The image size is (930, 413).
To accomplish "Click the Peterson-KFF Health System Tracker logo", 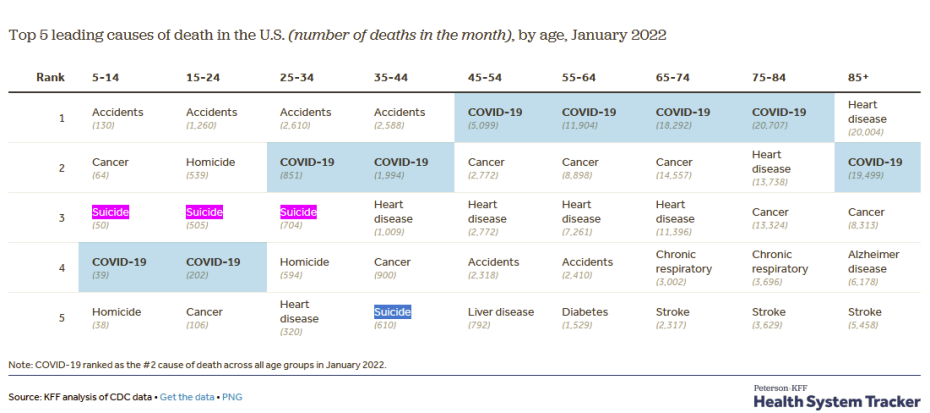I will point(836,396).
